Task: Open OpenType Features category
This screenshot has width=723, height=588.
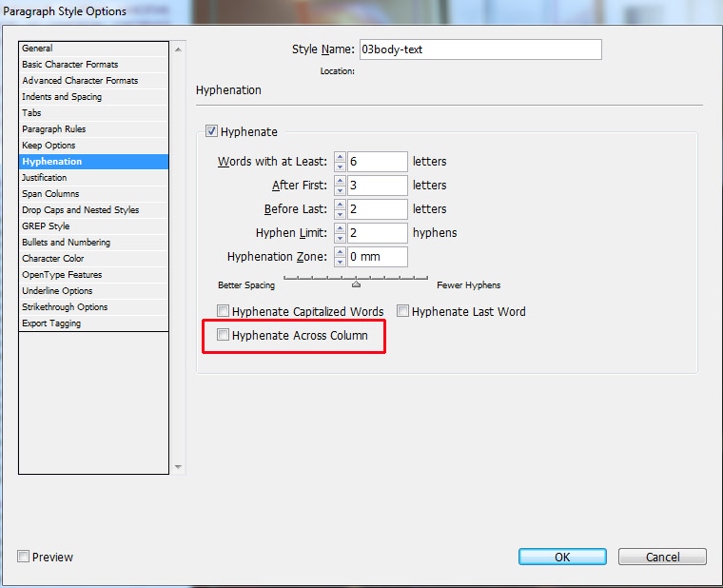Action: [93, 274]
